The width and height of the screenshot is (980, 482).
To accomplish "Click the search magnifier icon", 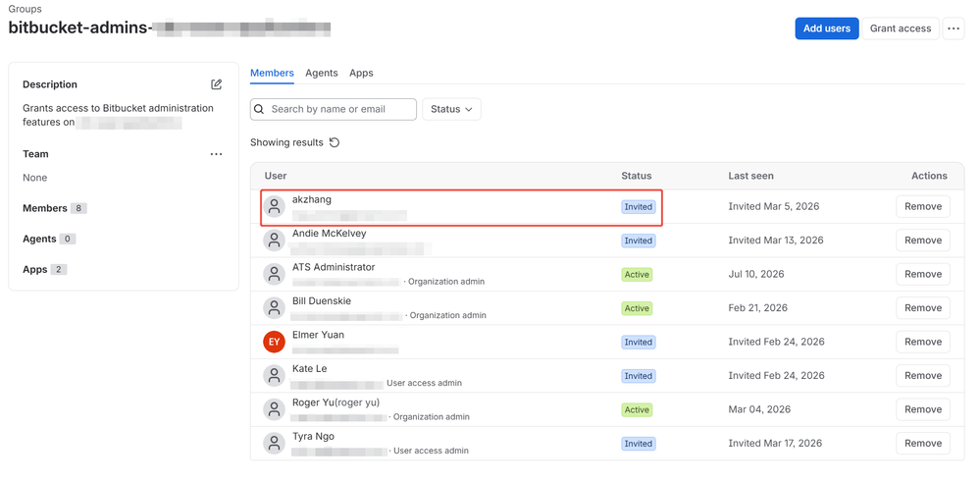I will pos(259,109).
